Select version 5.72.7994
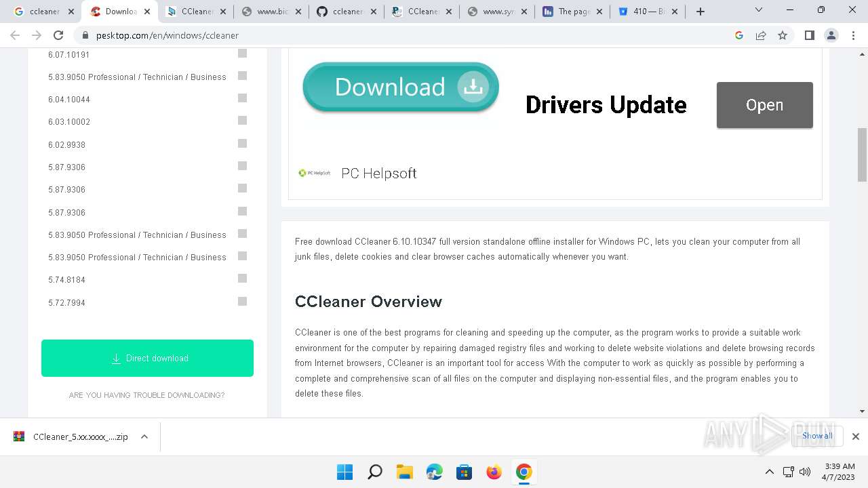The width and height of the screenshot is (868, 488). pyautogui.click(x=66, y=303)
